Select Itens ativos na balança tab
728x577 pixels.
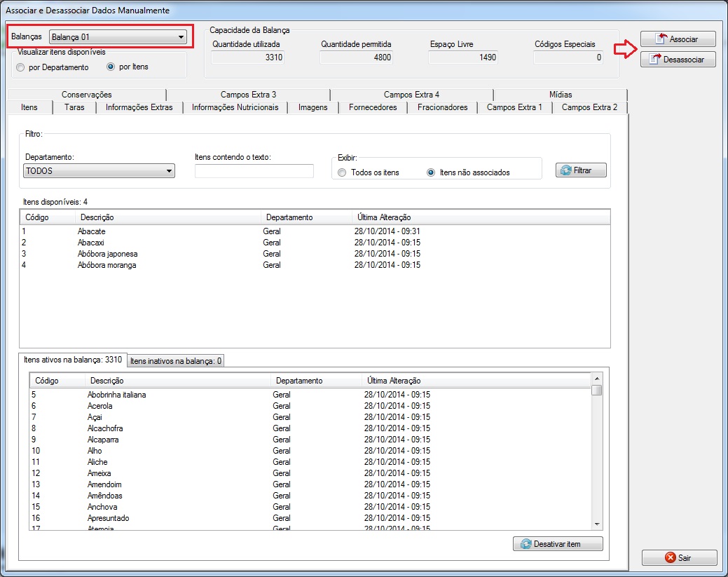click(x=73, y=360)
